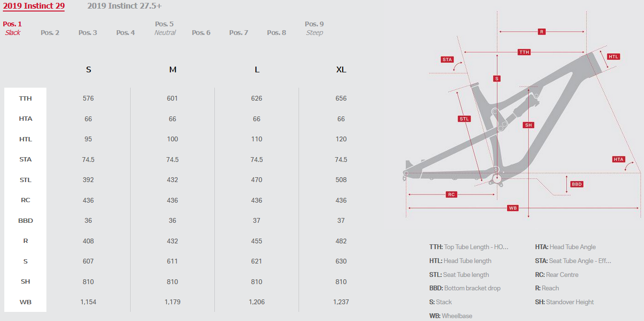
Task: Pick geometry position Pos. 2
Action: [x=50, y=33]
